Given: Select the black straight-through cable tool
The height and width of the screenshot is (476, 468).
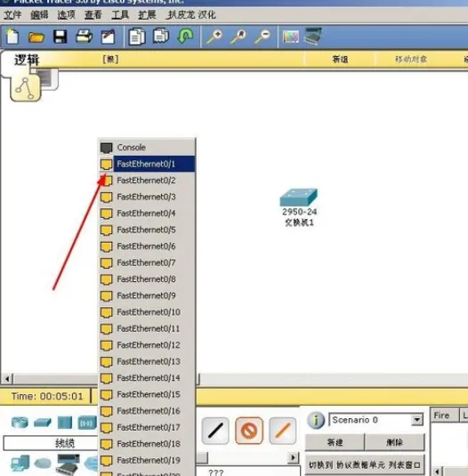Looking at the screenshot, I should pos(215,431).
